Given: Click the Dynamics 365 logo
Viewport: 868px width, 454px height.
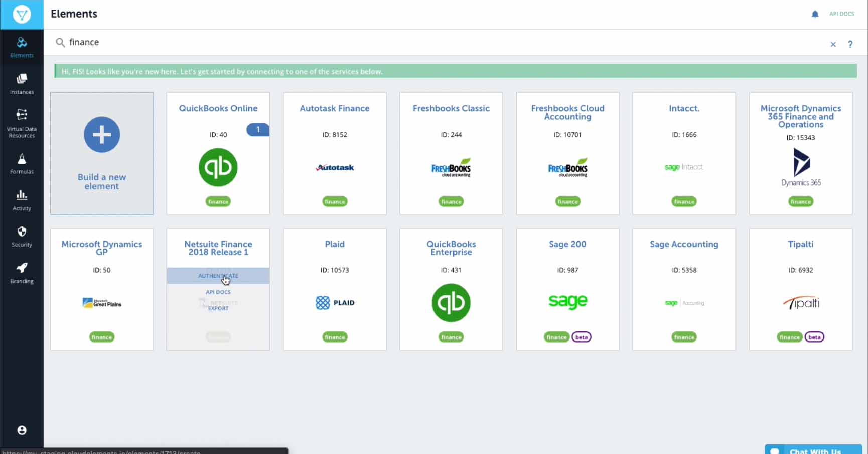Looking at the screenshot, I should [801, 167].
